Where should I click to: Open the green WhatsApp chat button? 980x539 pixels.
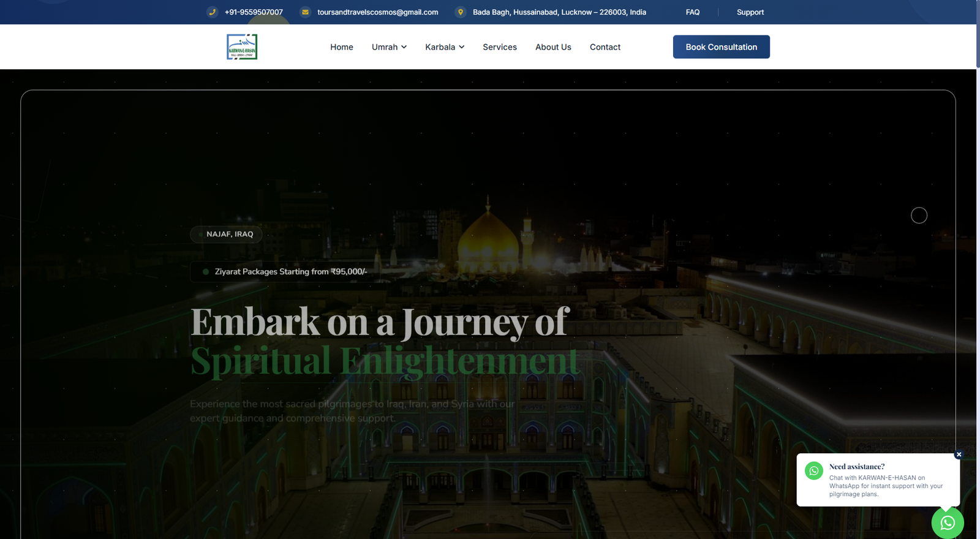(x=947, y=522)
